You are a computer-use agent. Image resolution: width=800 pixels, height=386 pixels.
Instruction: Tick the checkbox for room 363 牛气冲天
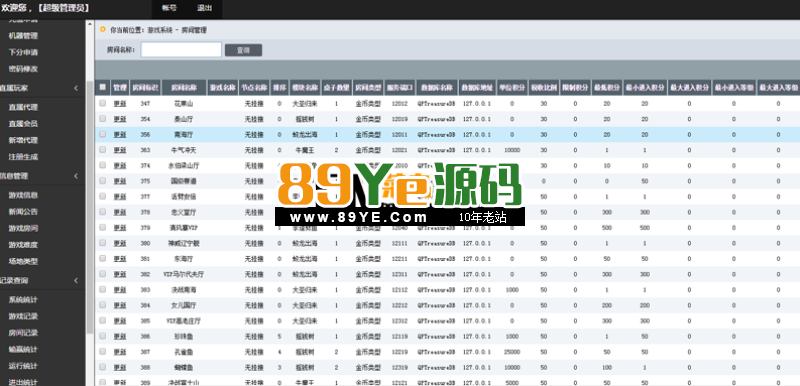click(103, 150)
